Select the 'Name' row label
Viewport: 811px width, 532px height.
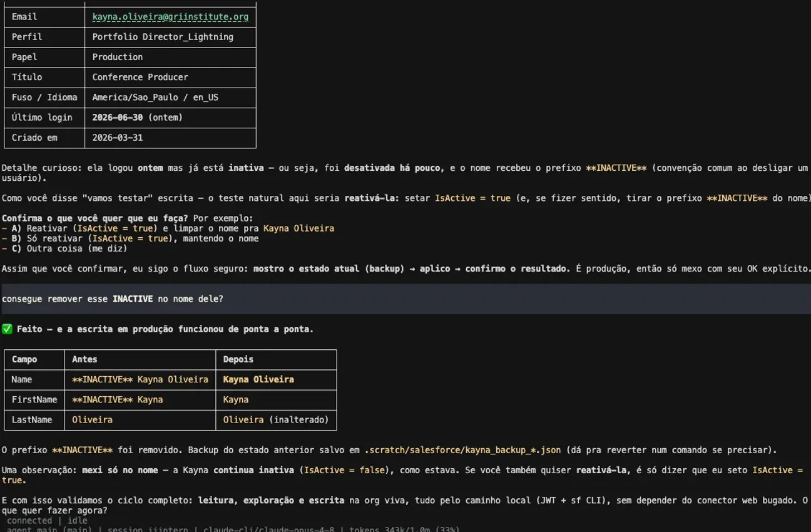34,379
